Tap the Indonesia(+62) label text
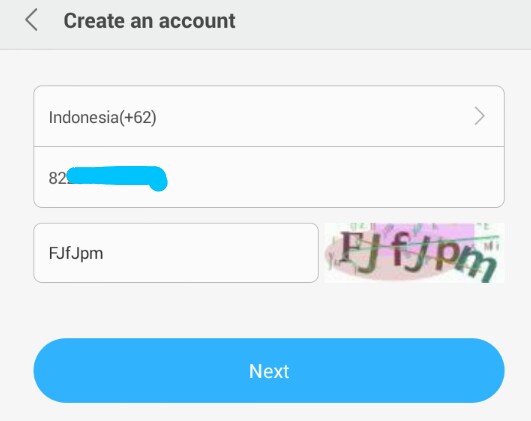531x421 pixels. 103,118
